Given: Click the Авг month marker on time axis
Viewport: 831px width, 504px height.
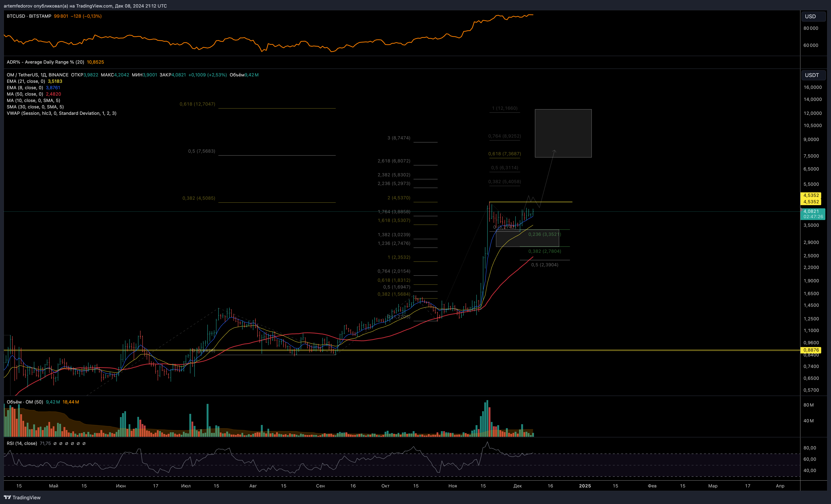Looking at the screenshot, I should tap(253, 486).
